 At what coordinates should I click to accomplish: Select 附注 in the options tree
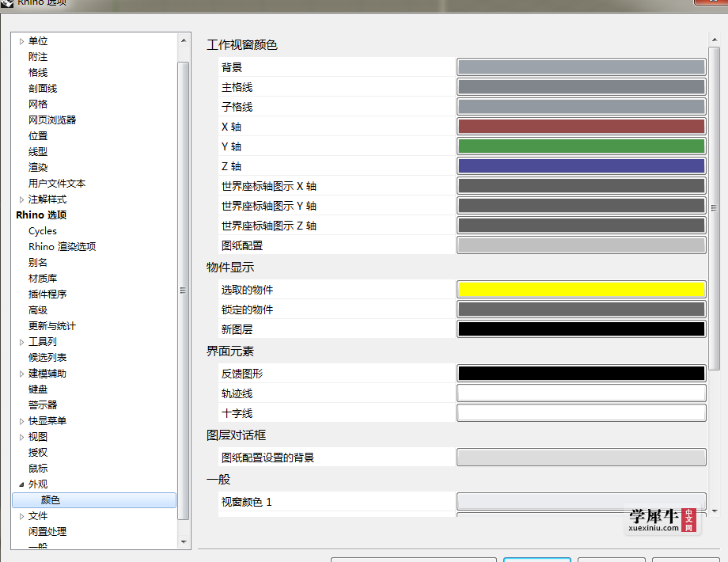[38, 57]
